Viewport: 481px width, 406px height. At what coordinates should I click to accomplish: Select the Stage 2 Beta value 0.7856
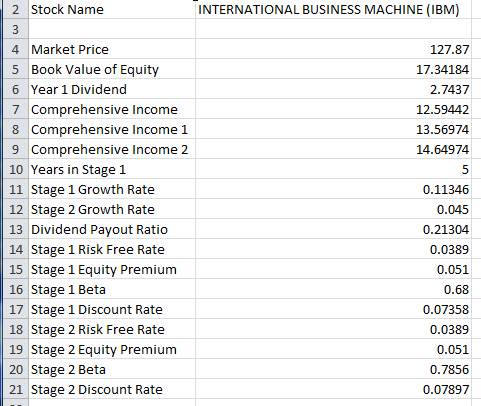tap(333, 369)
